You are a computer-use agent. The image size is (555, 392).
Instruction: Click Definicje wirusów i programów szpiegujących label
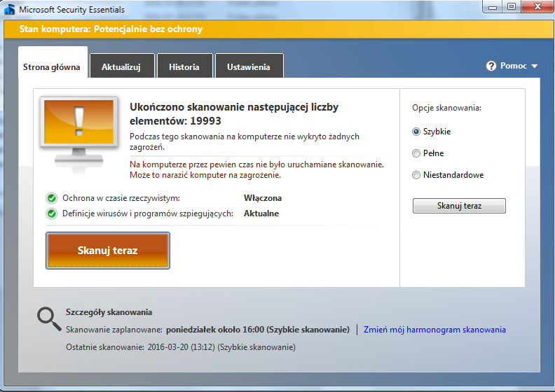(148, 213)
